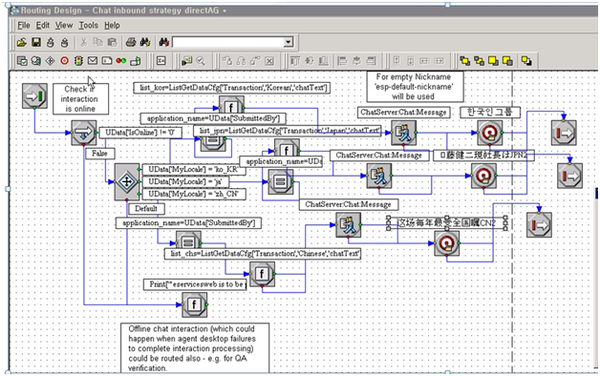Click the selected CN2 target label
600x376 pixels.
[447, 223]
